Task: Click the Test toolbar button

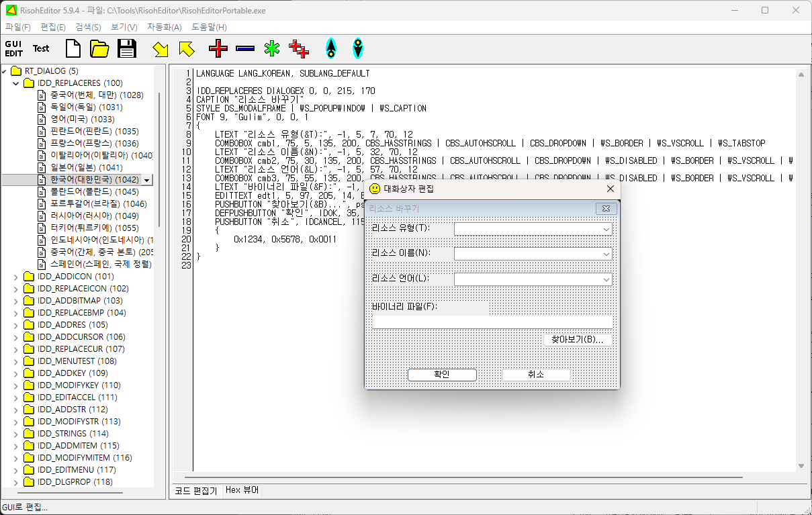Action: 41,48
